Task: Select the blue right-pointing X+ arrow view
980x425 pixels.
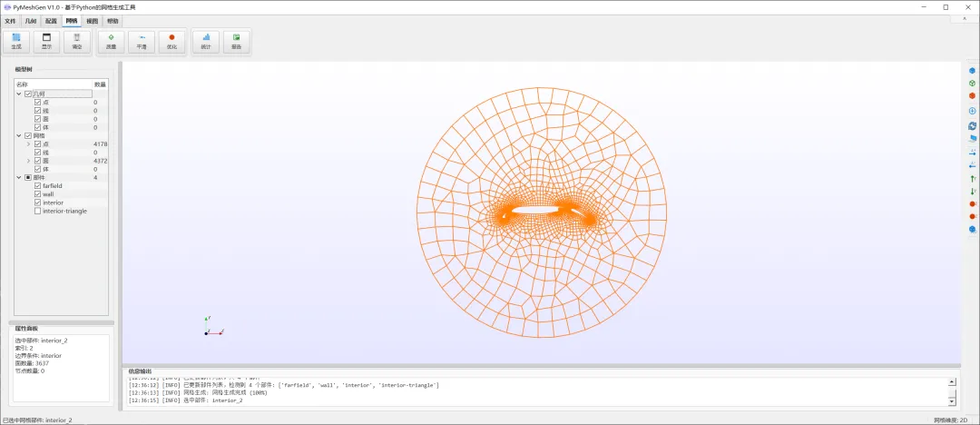Action: tap(972, 152)
